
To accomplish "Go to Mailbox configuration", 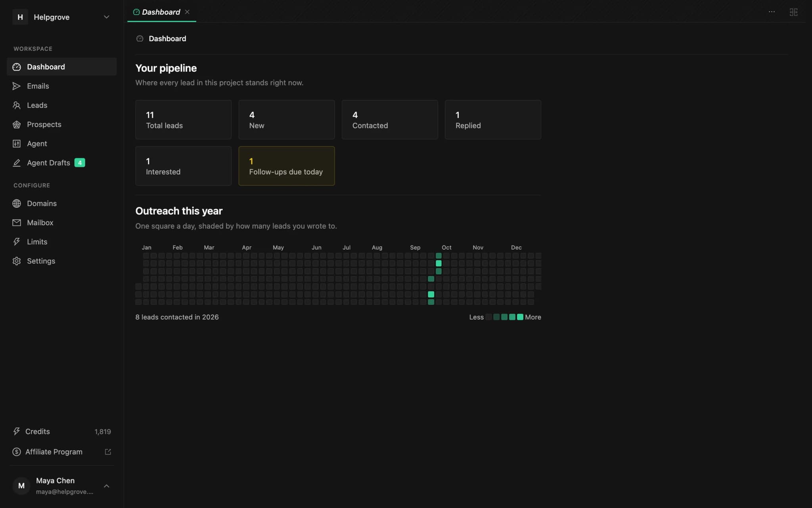I will click(62, 223).
